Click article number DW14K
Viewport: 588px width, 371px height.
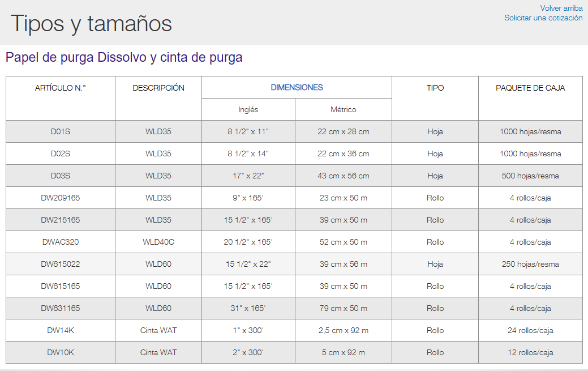tap(61, 330)
